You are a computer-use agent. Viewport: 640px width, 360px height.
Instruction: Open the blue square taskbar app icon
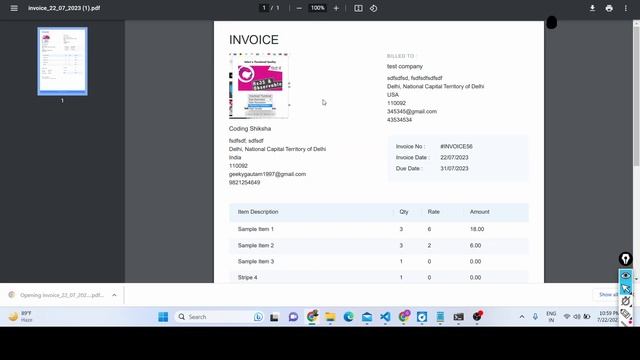(x=422, y=317)
